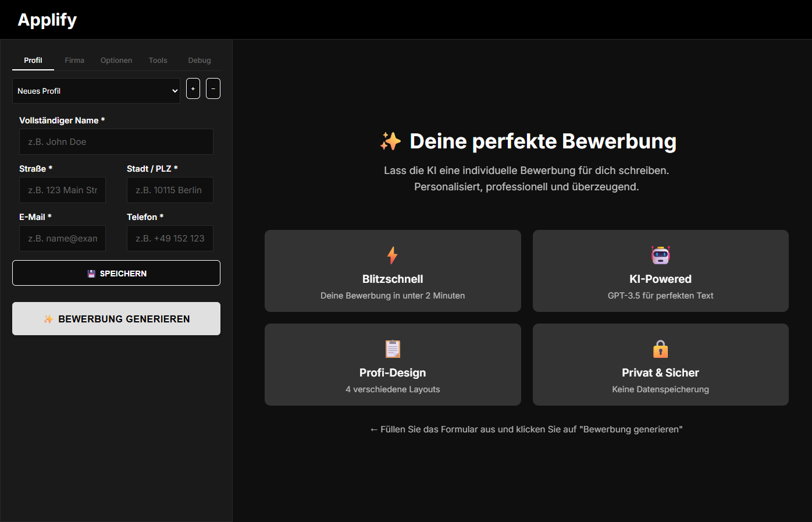Open the Debug tab
812x522 pixels.
click(199, 60)
